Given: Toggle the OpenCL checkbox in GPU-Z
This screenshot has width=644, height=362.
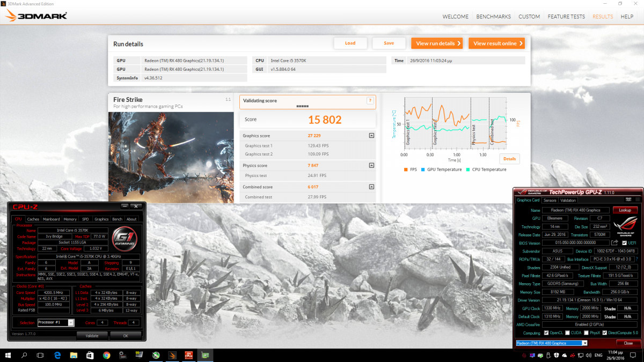Looking at the screenshot, I should click(x=546, y=333).
